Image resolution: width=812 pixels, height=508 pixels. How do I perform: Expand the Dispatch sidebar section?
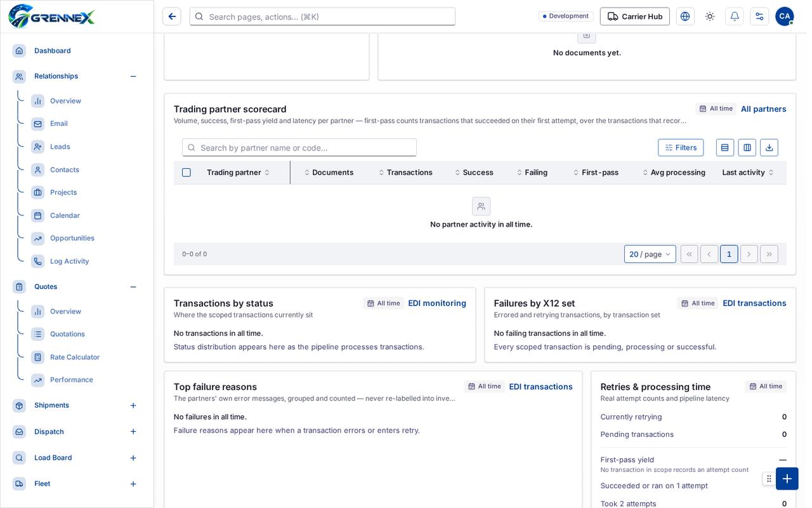(133, 432)
